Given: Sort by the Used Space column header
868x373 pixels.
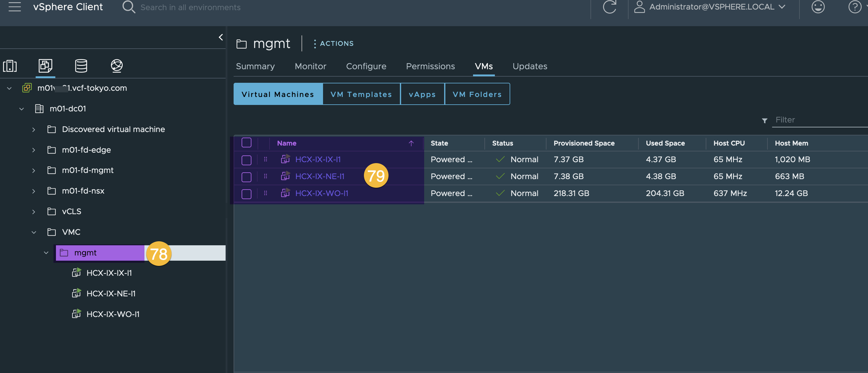Looking at the screenshot, I should coord(665,143).
